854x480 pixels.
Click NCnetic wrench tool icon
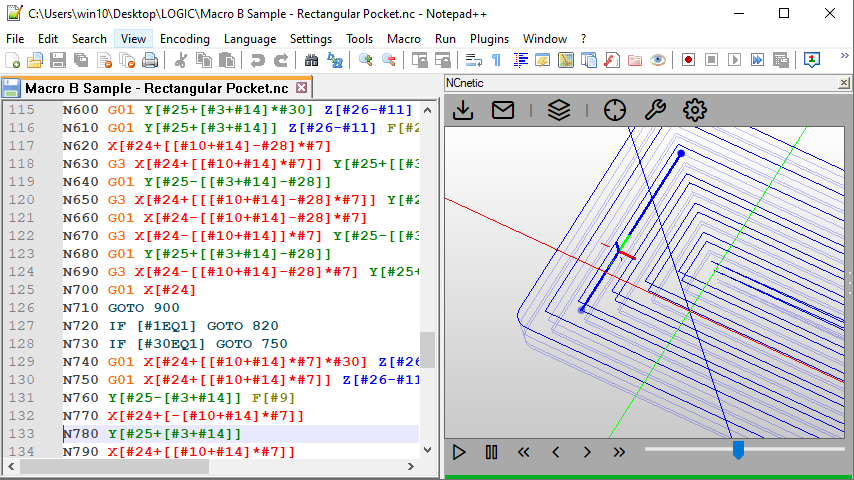pos(655,110)
